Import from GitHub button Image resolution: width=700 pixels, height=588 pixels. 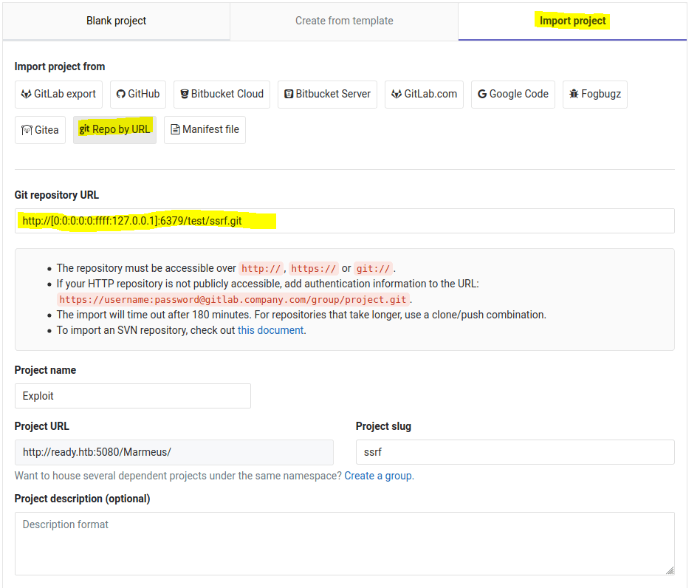(138, 95)
